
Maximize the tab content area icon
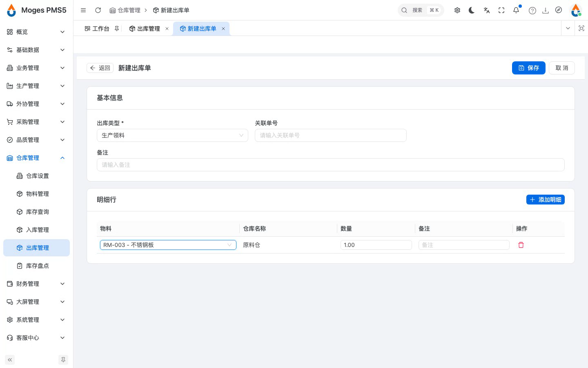click(581, 28)
